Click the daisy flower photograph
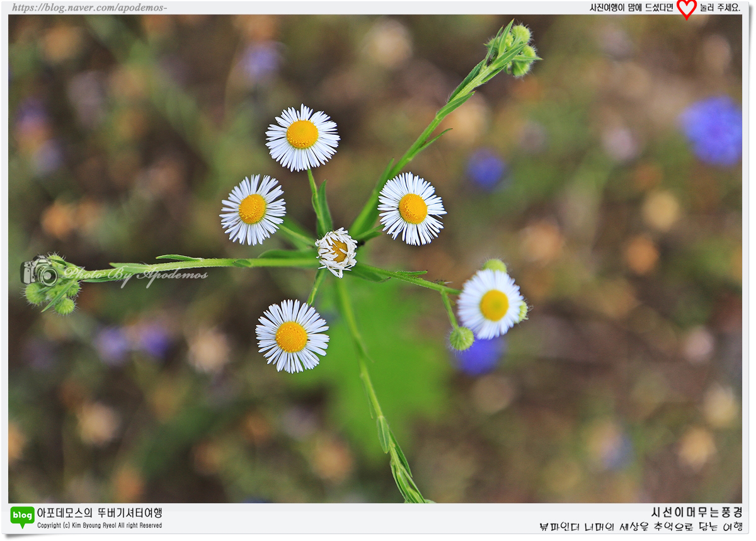 [x=375, y=259]
